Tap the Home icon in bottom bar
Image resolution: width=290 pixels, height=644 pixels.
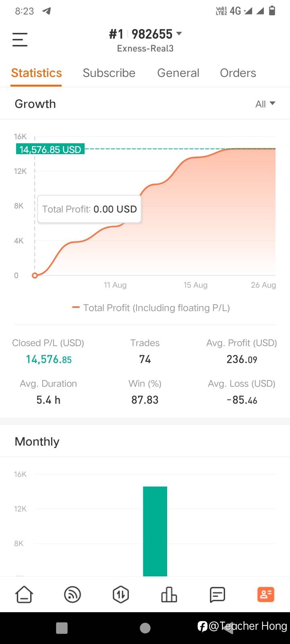pyautogui.click(x=24, y=594)
